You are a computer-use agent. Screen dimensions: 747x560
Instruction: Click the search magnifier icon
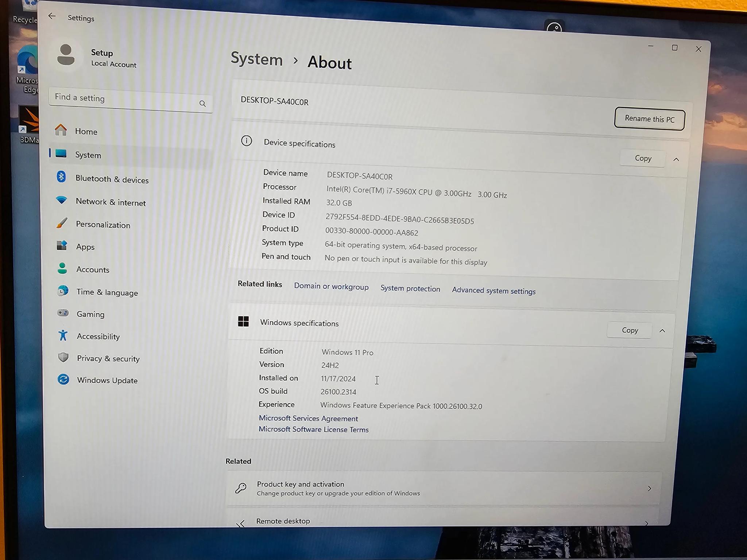(x=203, y=104)
